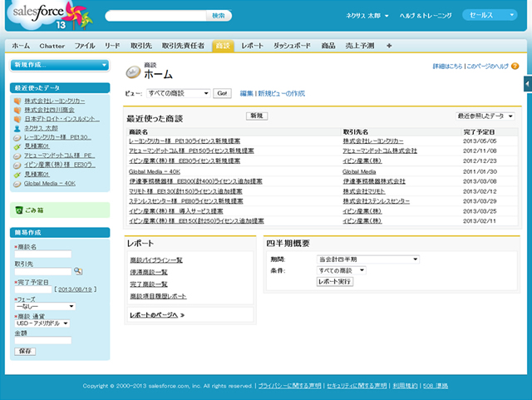Open the ネクサス 太郎 user menu
The height and width of the screenshot is (400, 532).
(367, 16)
